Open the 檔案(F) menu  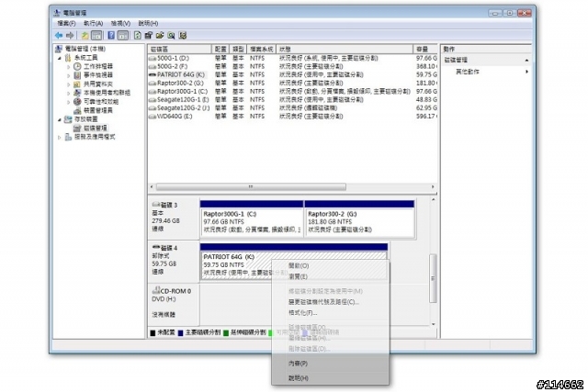[66, 23]
